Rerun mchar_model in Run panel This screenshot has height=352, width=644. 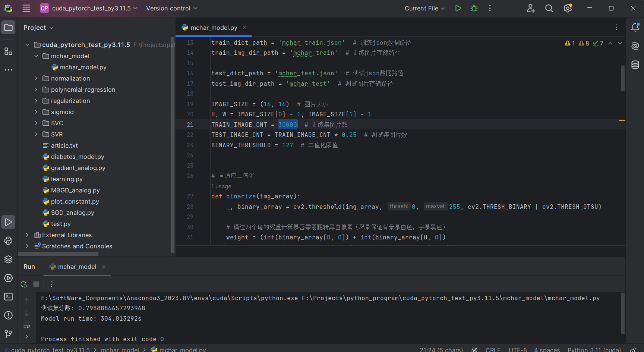[24, 284]
